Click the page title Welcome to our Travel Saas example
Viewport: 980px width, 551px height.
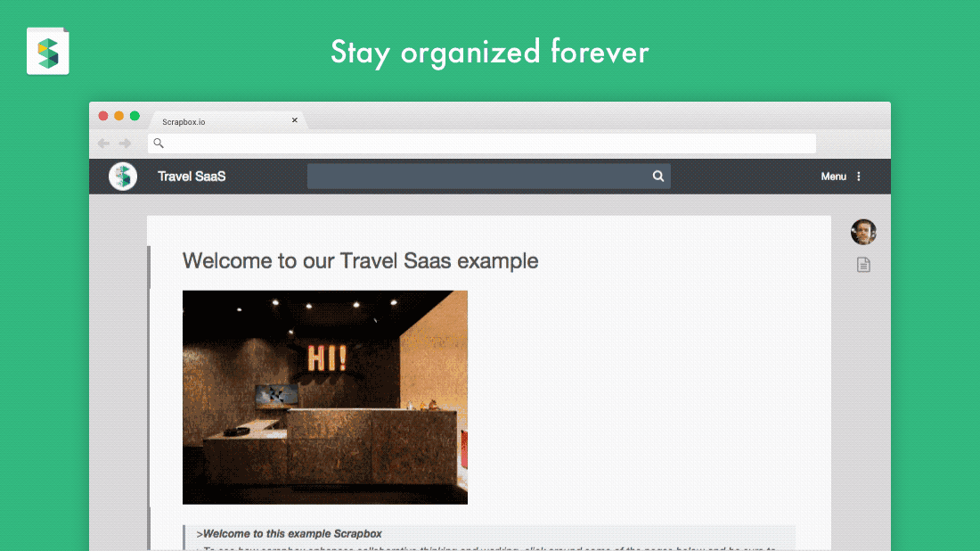(360, 261)
